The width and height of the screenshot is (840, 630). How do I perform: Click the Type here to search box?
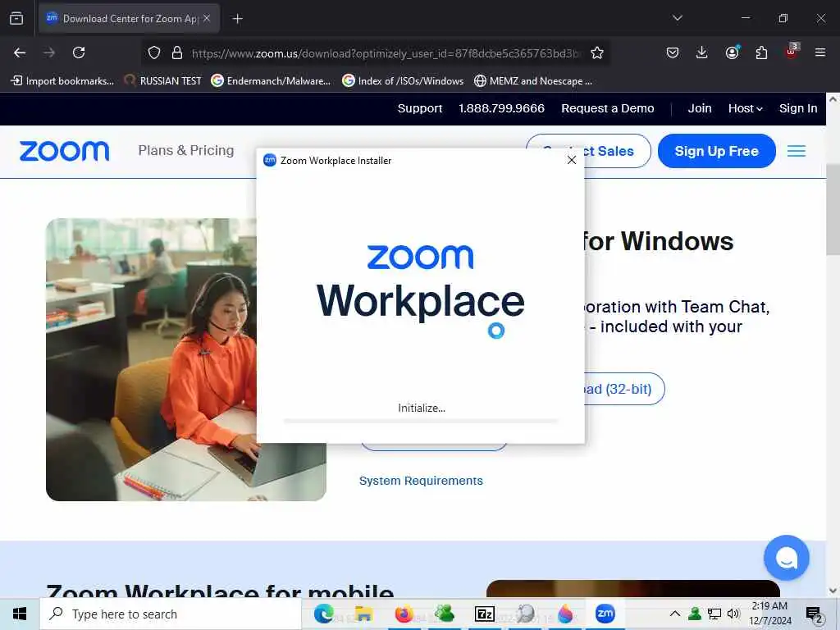click(x=171, y=614)
